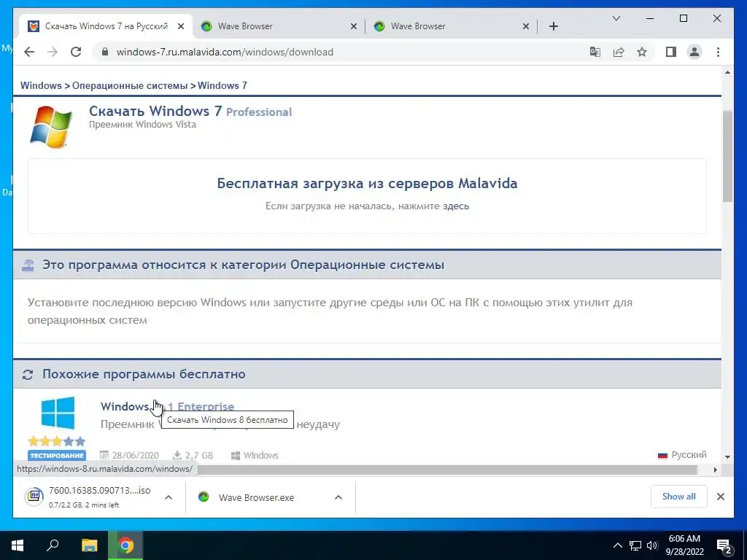Image resolution: width=747 pixels, height=560 pixels.
Task: Open Chrome three-dot menu
Action: 718,52
